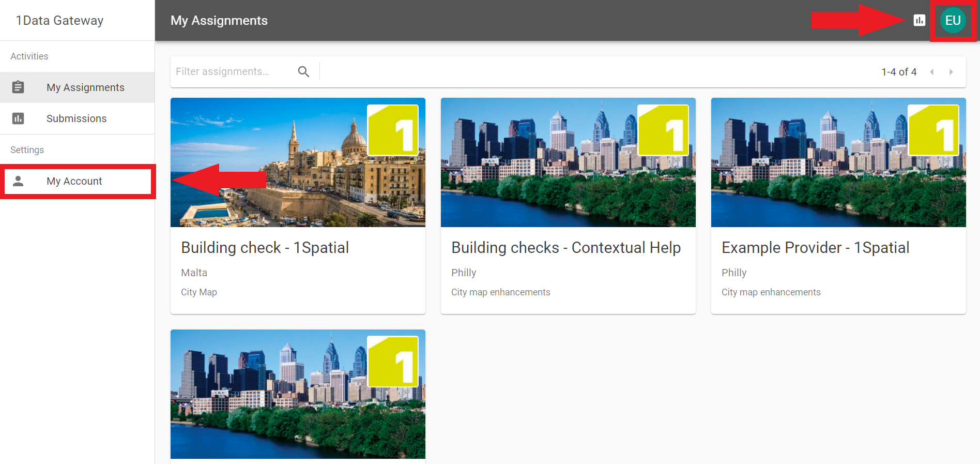Go to next page of assignments
980x464 pixels.
951,72
